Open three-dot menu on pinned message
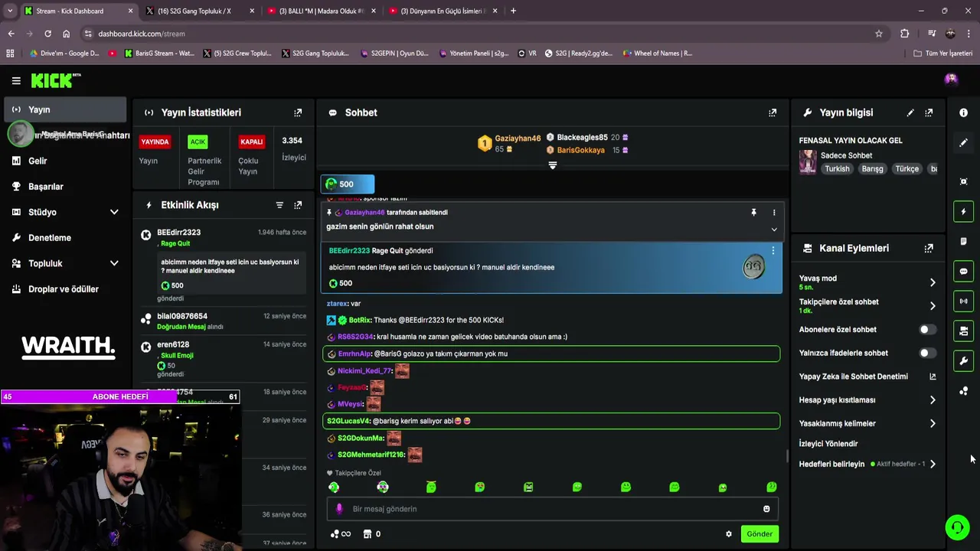Image resolution: width=980 pixels, height=551 pixels. [x=774, y=212]
